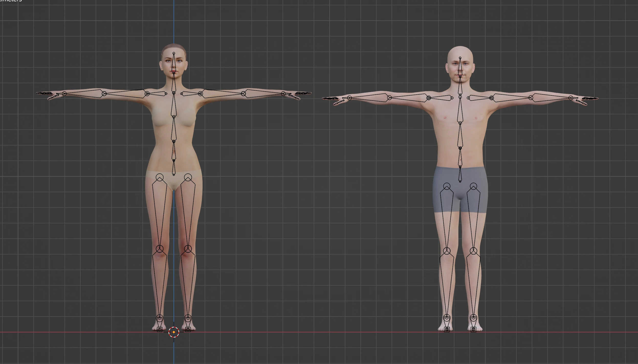Select the male armature's pelvis bone
Screen dimensions: 638x364
(460, 174)
